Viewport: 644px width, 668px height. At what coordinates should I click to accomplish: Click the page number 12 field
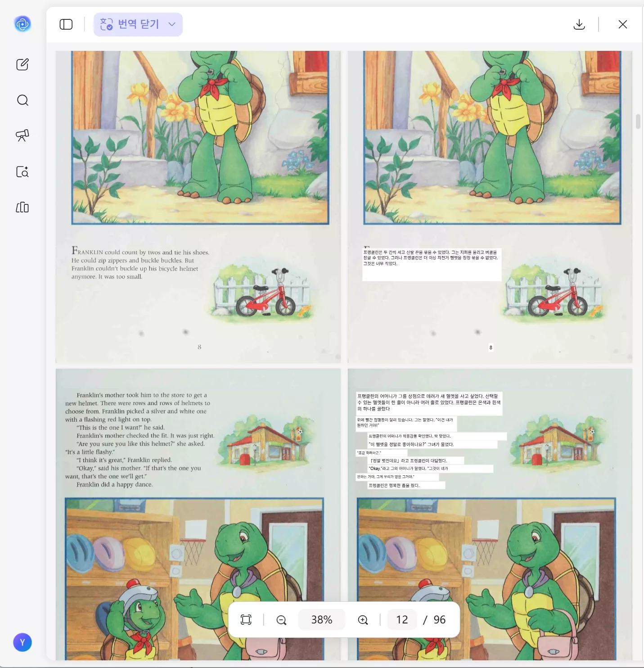point(402,620)
